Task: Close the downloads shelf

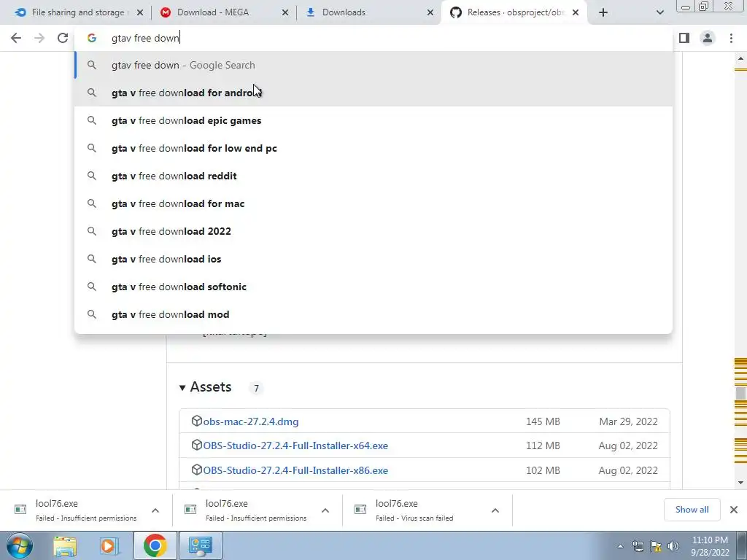Action: [x=734, y=510]
